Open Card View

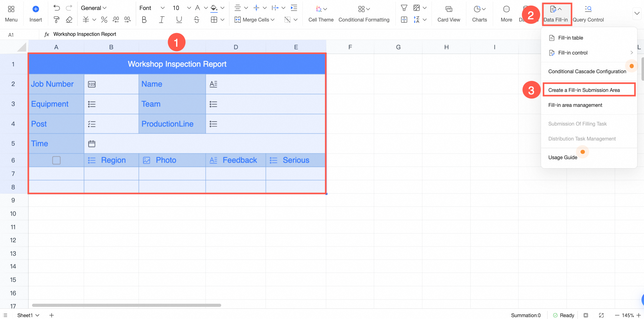449,14
